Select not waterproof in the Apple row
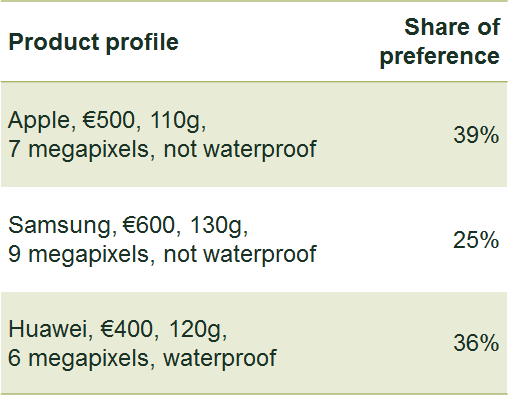Screen dimensions: 509x395 240,151
